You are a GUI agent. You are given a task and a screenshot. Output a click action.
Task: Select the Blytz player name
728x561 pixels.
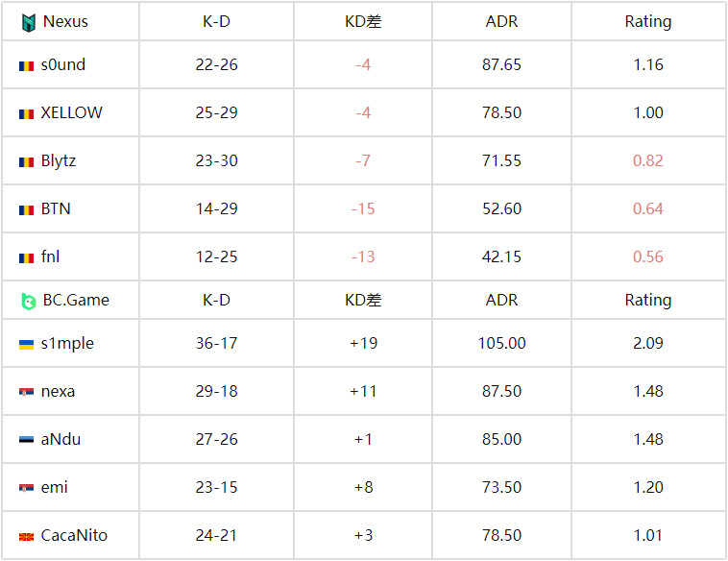(59, 160)
